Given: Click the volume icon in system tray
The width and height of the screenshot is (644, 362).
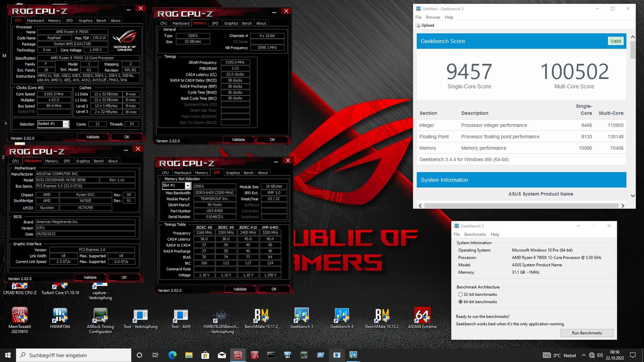Looking at the screenshot, I should pyautogui.click(x=600, y=355).
